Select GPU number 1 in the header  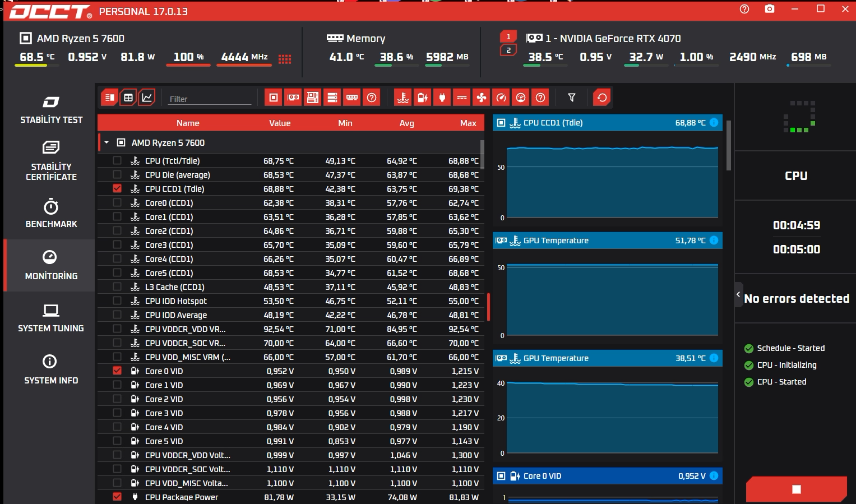pyautogui.click(x=508, y=37)
